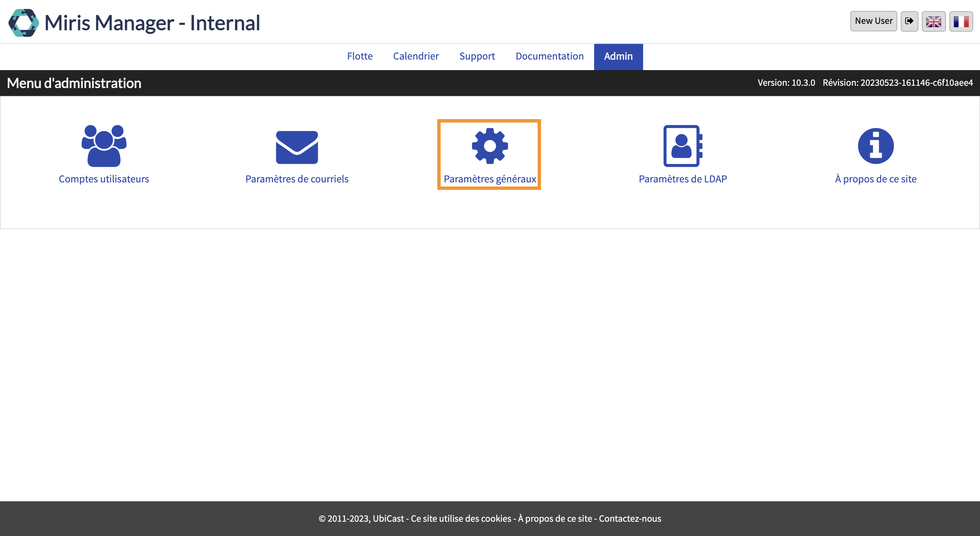Click the Miris Manager - Internal title
The image size is (980, 536).
(152, 23)
